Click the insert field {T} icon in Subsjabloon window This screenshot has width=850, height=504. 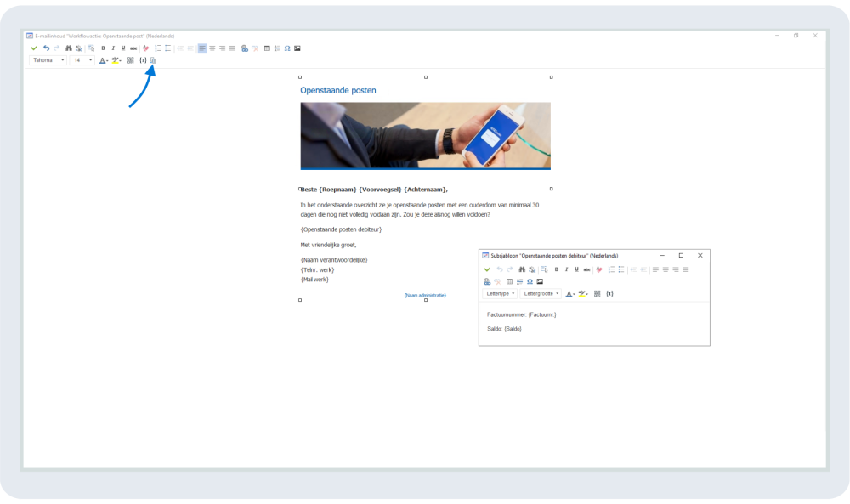609,294
